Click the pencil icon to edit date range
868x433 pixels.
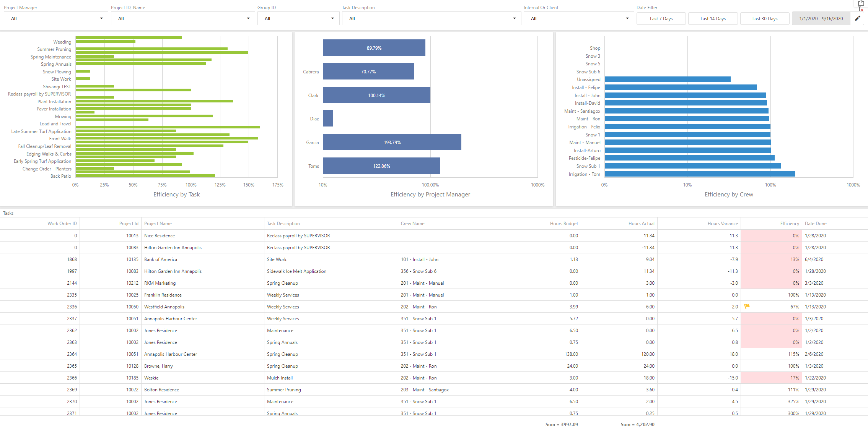[858, 18]
